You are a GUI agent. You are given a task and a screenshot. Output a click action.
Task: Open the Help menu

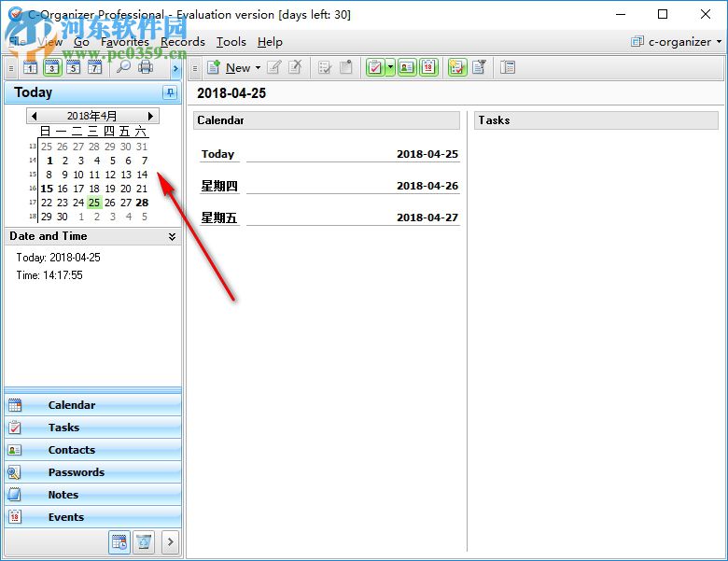(270, 42)
